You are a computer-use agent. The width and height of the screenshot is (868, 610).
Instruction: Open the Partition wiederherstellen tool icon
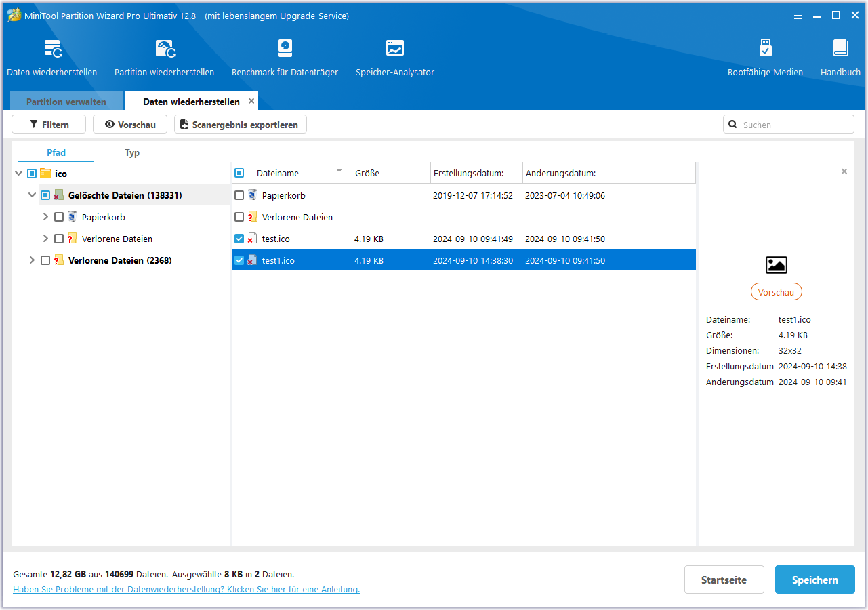(x=165, y=49)
